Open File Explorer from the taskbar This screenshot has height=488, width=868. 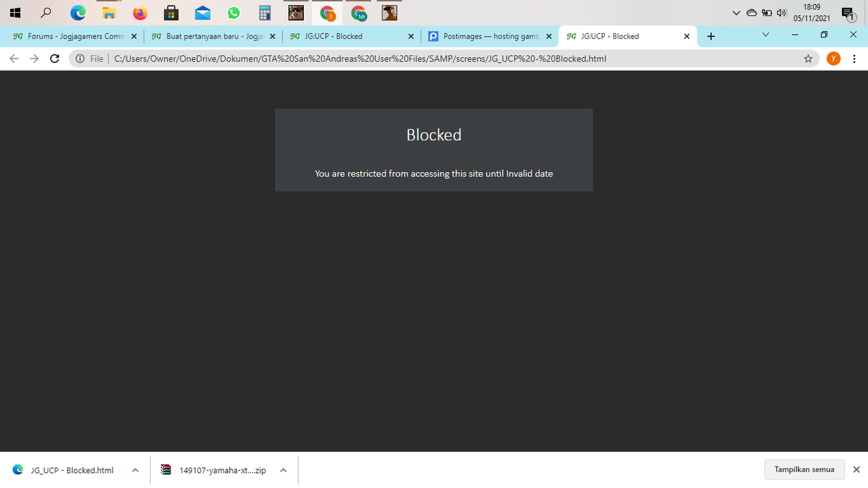[x=109, y=13]
